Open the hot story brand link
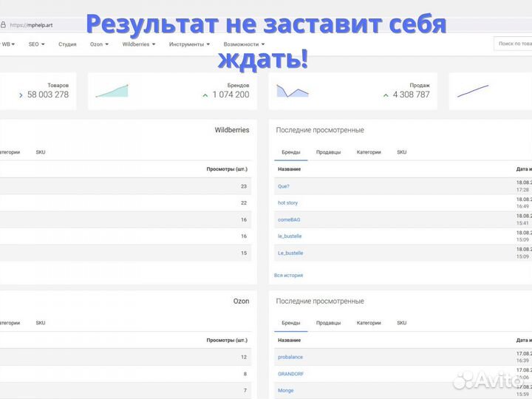Viewport: 532px width, 399px height. (287, 203)
